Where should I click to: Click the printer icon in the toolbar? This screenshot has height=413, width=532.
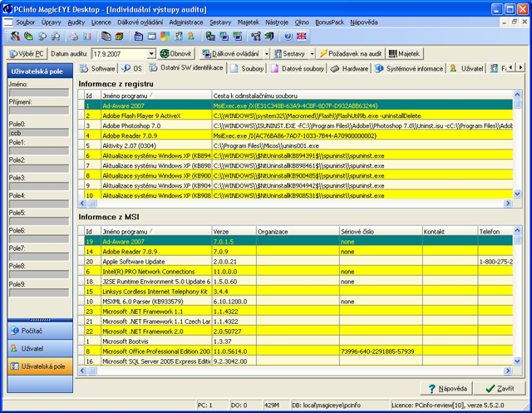click(74, 37)
